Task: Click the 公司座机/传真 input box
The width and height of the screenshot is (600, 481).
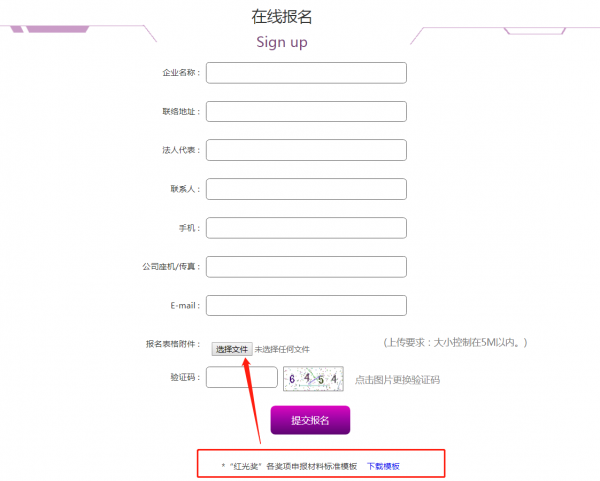Action: pos(306,267)
